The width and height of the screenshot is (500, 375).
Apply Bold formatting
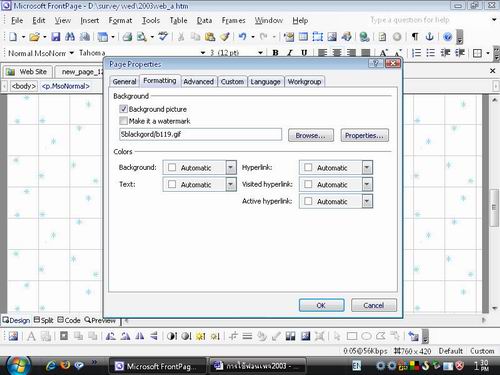(275, 53)
